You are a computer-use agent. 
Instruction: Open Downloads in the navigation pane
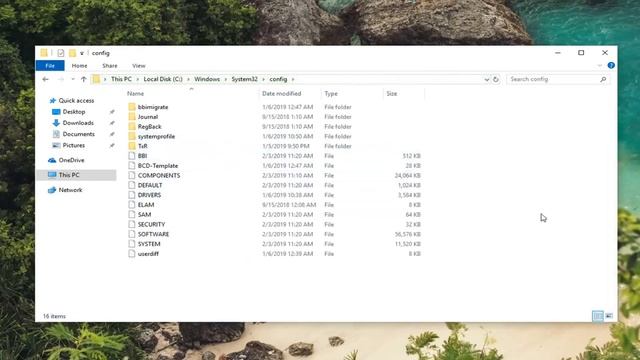coord(78,123)
